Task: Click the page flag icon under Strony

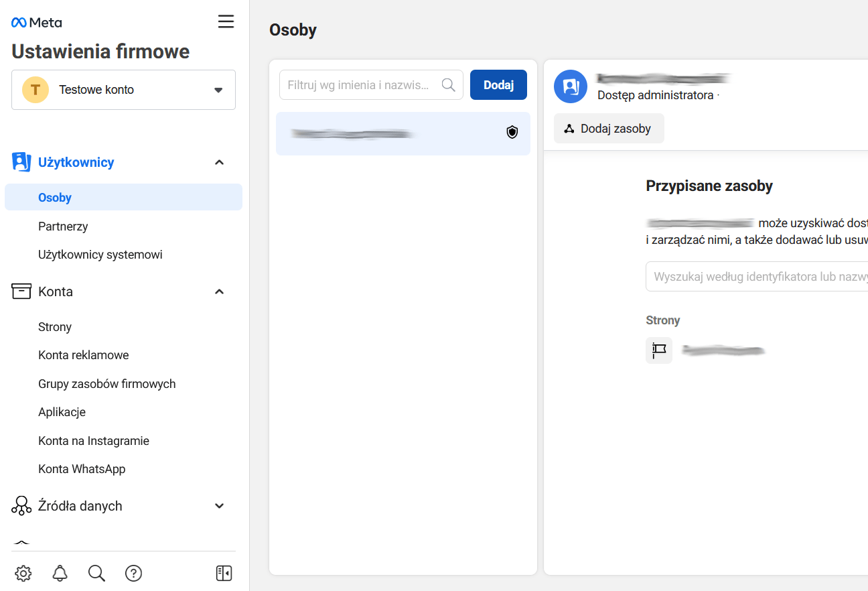Action: coord(659,350)
